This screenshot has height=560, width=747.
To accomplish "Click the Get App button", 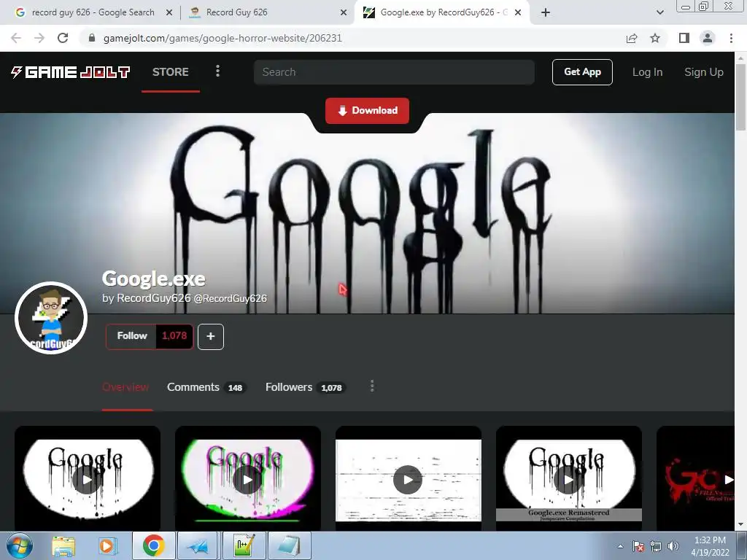I will (582, 72).
